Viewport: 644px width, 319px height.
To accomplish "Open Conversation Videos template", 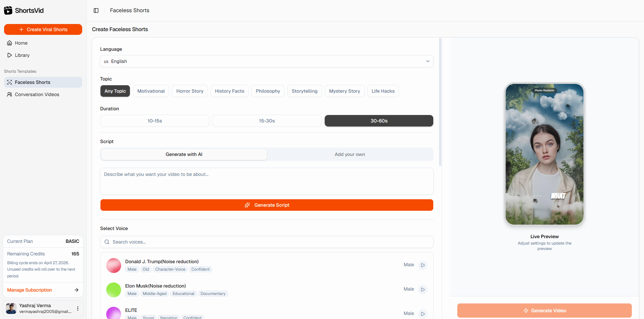I will pos(37,94).
